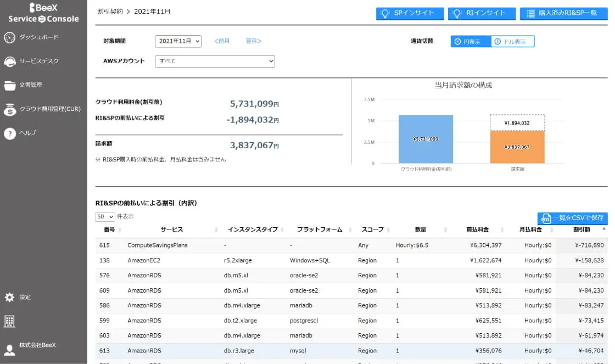Image resolution: width=615 pixels, height=364 pixels.
Task: Click the ComputeSavingsPlans row service cell
Action: pos(157,245)
